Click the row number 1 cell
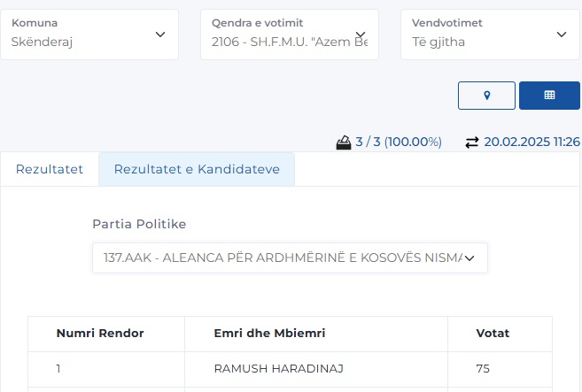Image resolution: width=582 pixels, height=392 pixels. tap(58, 369)
